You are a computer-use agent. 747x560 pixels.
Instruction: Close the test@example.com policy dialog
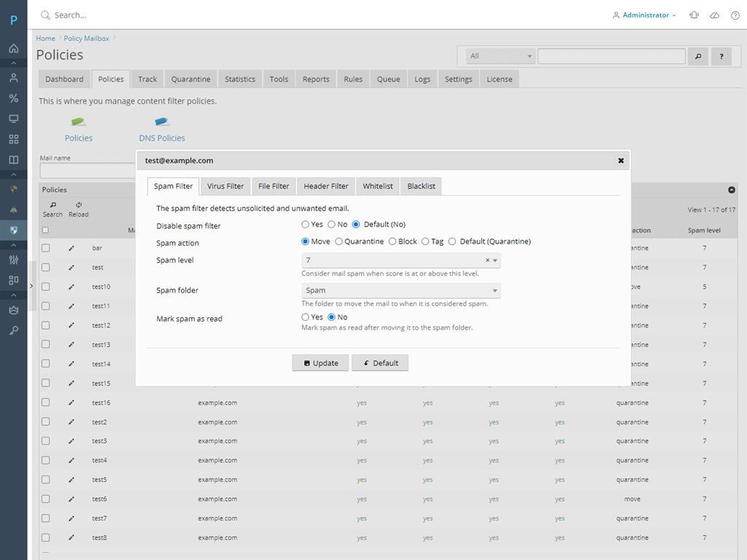(621, 160)
